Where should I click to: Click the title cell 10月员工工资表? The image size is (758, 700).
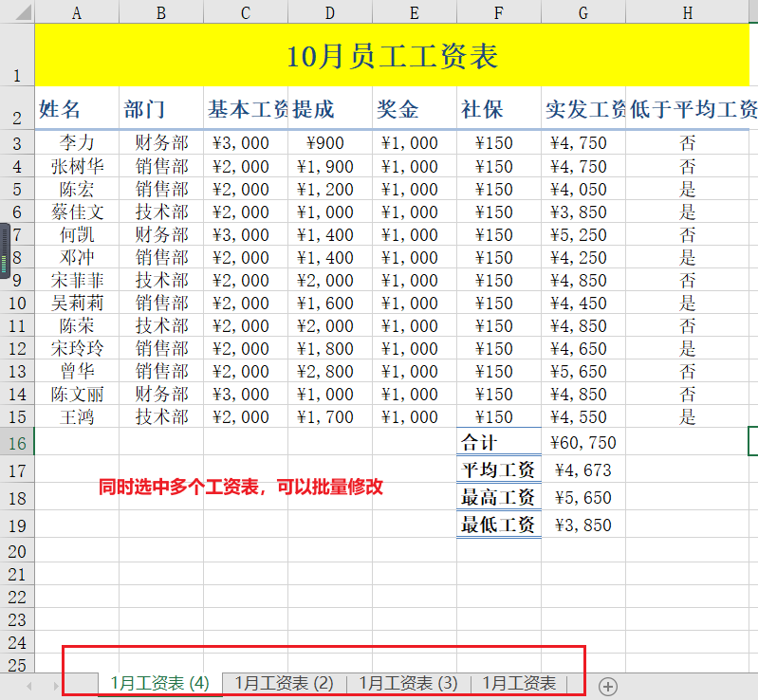[392, 55]
